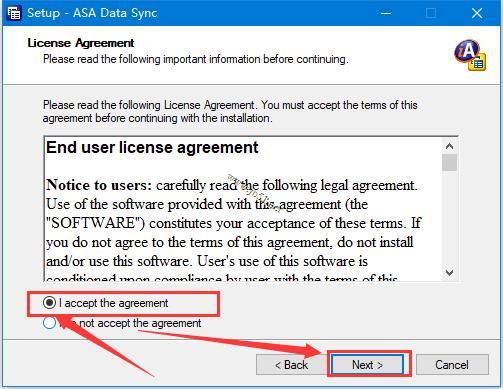This screenshot has width=503, height=389.
Task: Click the 'Setup - ASA Data Sync' title text
Action: tap(92, 13)
